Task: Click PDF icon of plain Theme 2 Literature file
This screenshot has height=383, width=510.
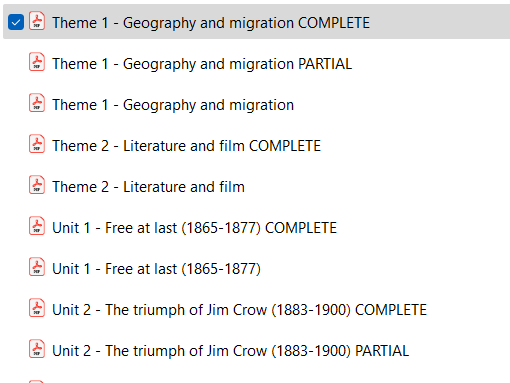Action: pos(37,185)
